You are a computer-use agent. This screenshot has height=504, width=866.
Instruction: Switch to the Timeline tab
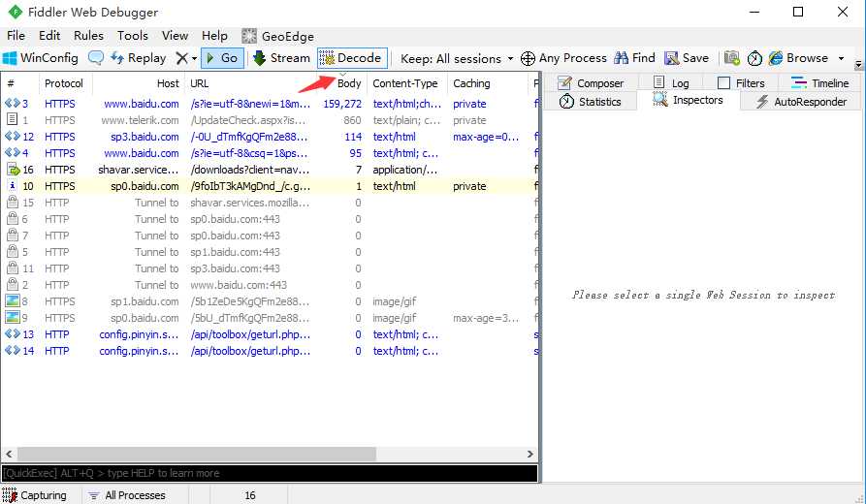820,83
